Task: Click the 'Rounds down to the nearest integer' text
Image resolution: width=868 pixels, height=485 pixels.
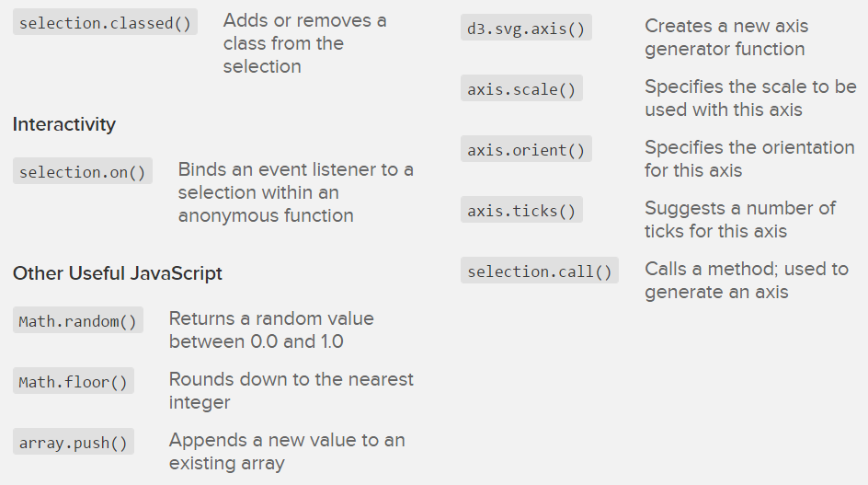Action: (x=291, y=391)
